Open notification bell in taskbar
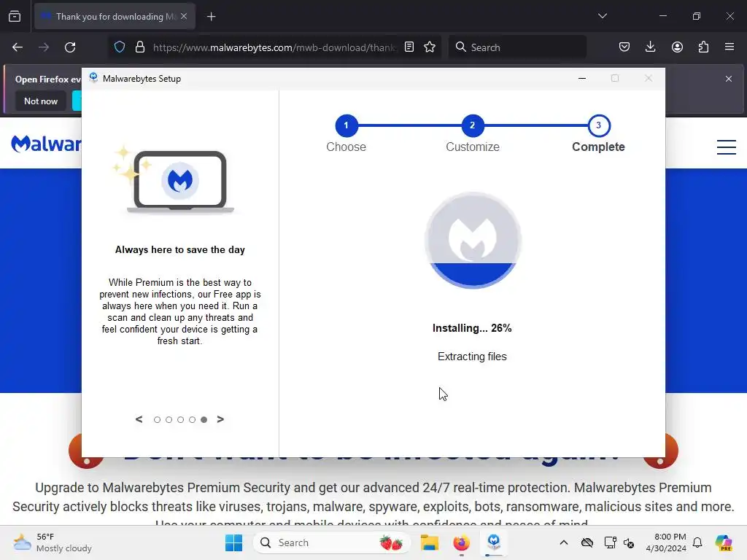Image resolution: width=747 pixels, height=560 pixels. [x=697, y=542]
